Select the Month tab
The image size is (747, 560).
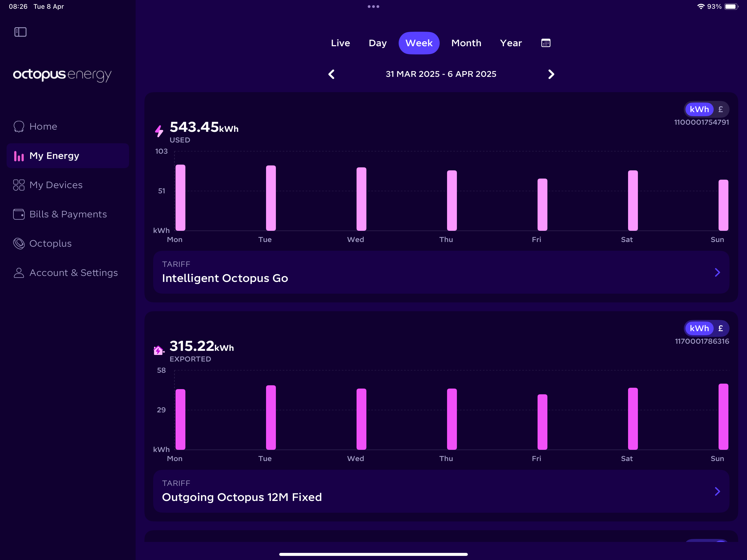click(466, 43)
